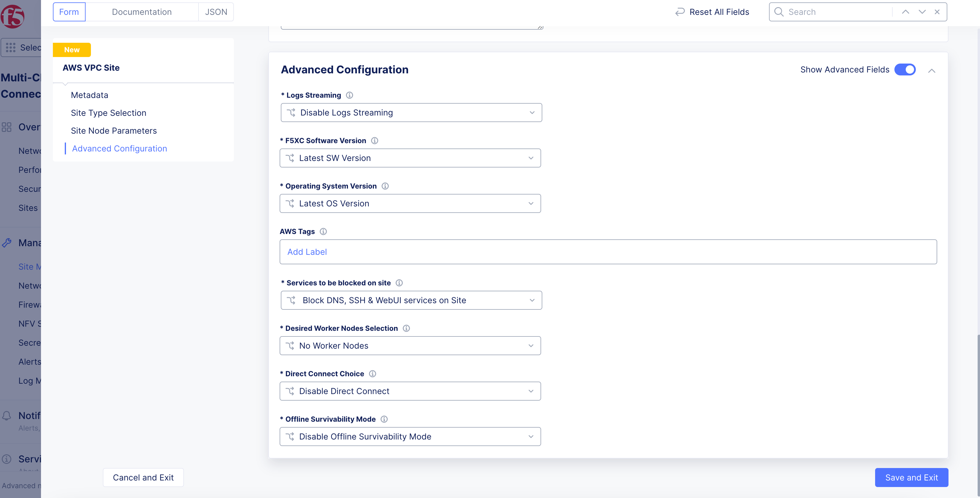The width and height of the screenshot is (980, 498).
Task: Click Cancel and Exit button
Action: [x=143, y=478]
